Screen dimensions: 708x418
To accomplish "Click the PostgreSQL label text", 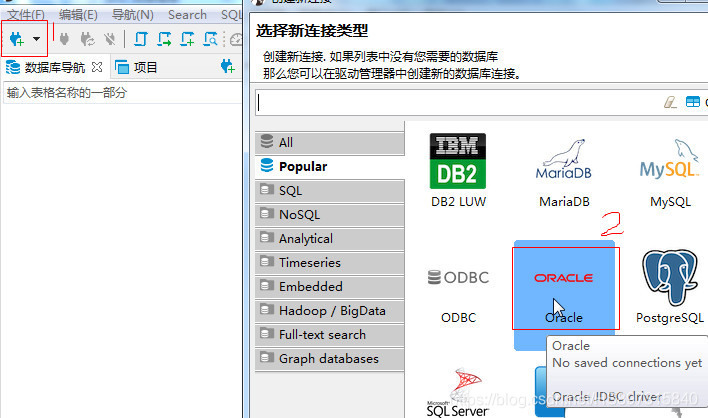I will [670, 318].
